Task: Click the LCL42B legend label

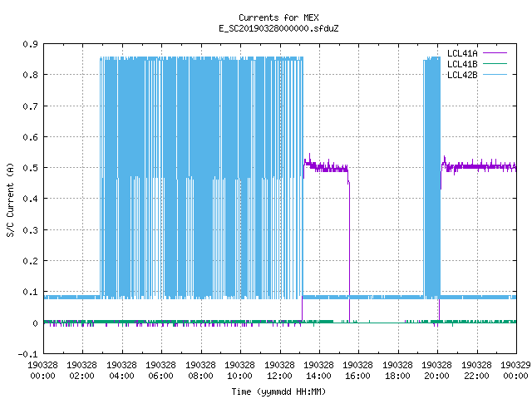Action: coord(462,75)
